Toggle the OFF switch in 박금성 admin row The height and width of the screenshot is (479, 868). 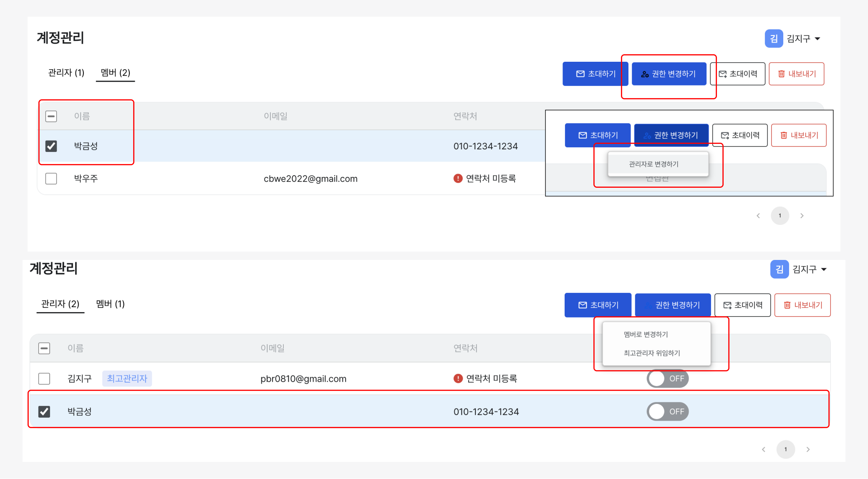[667, 411]
